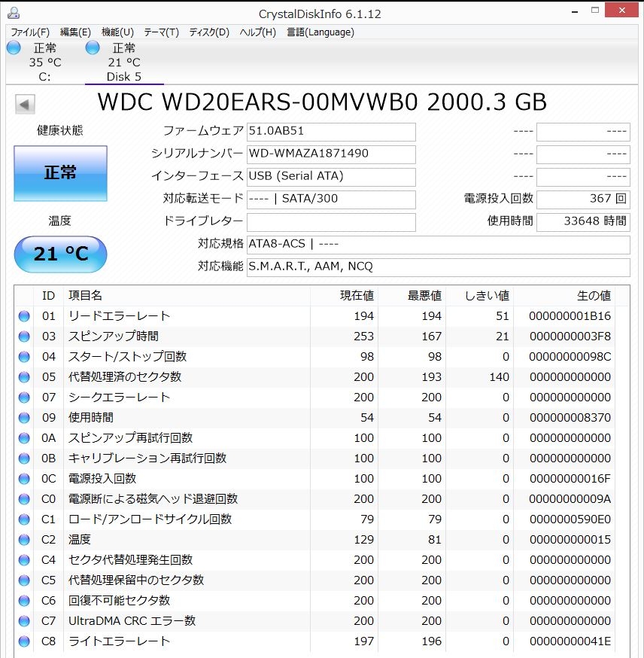Viewport: 644px width, 658px height.
Task: Click the 電源投入回数 value 367 回
Action: [x=583, y=200]
